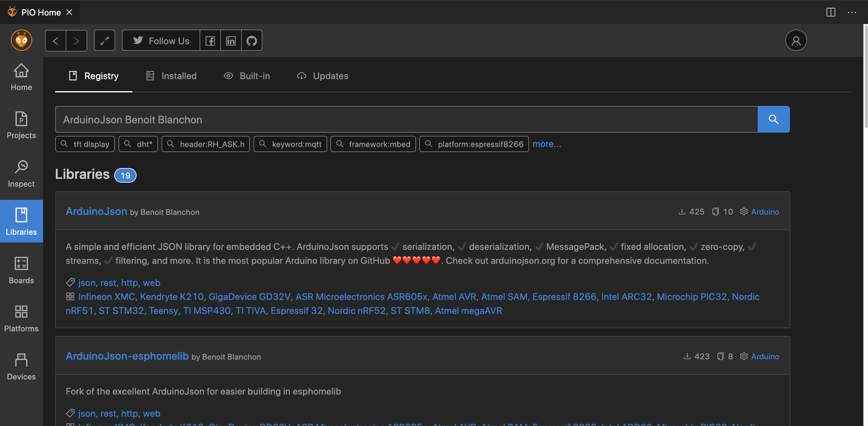868x426 pixels.
Task: Open the Espressif 32 platform link
Action: 297,311
